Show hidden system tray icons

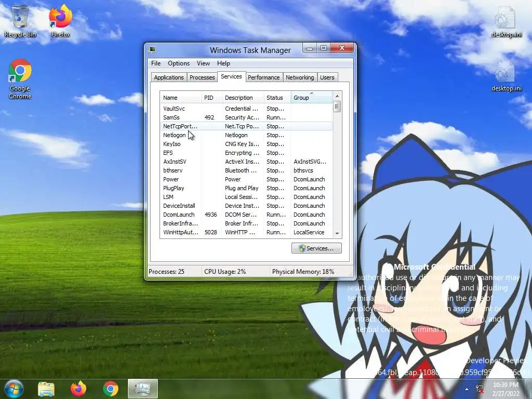coord(467,389)
